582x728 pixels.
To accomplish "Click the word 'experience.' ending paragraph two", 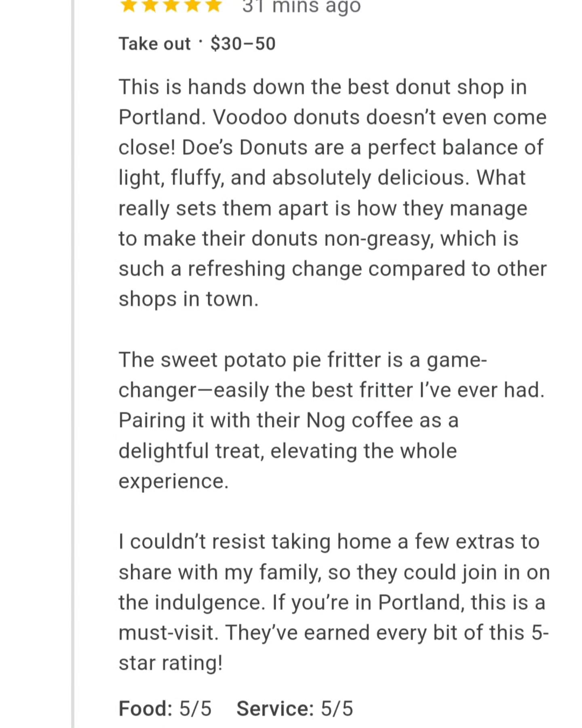I will pos(173,481).
